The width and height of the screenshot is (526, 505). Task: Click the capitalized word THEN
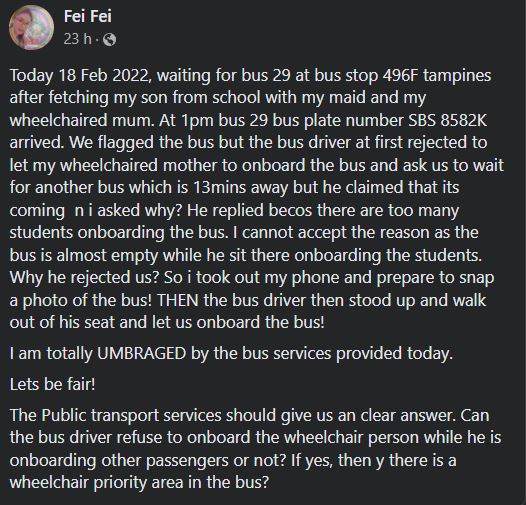point(178,300)
